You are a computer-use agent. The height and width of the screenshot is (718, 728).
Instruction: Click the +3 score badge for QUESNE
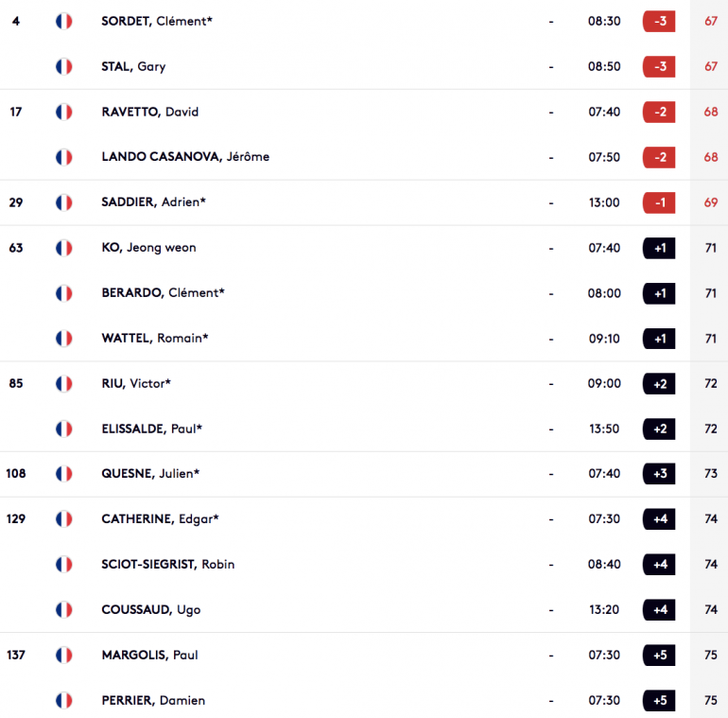659,474
